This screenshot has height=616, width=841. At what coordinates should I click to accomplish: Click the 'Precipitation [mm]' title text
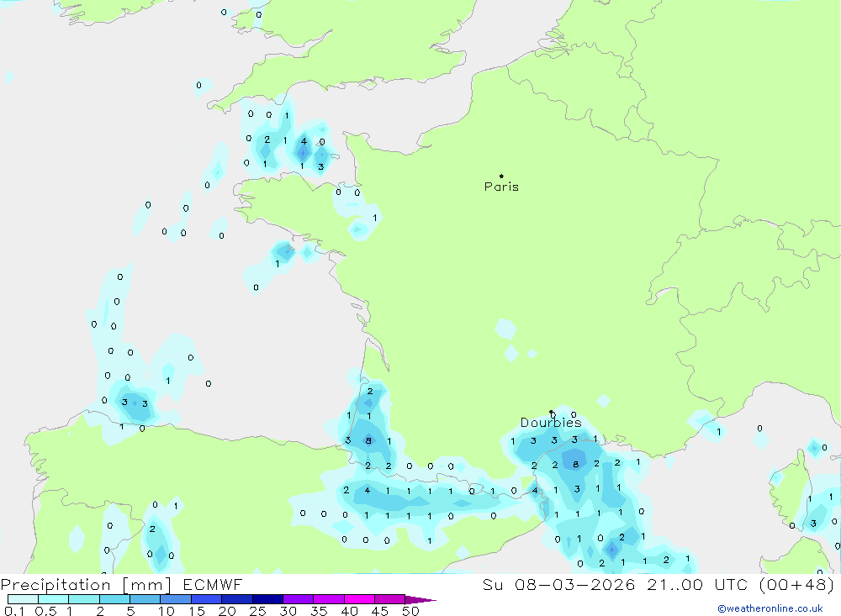click(x=86, y=585)
